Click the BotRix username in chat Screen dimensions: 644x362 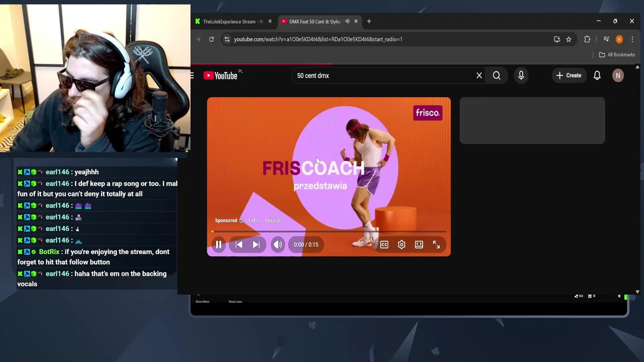(x=49, y=252)
